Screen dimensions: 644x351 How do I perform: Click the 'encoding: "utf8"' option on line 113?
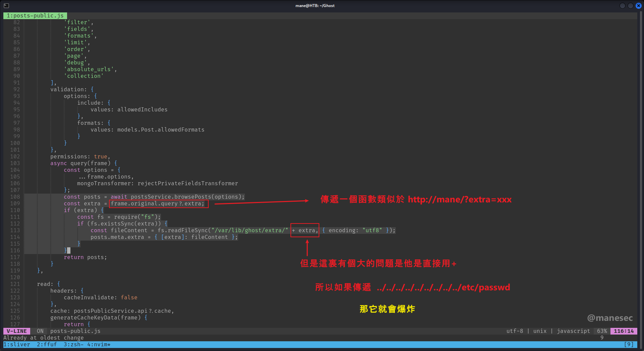click(356, 231)
